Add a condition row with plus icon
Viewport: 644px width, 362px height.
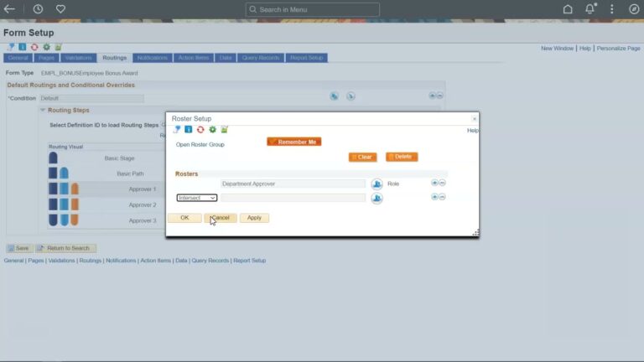click(x=432, y=96)
